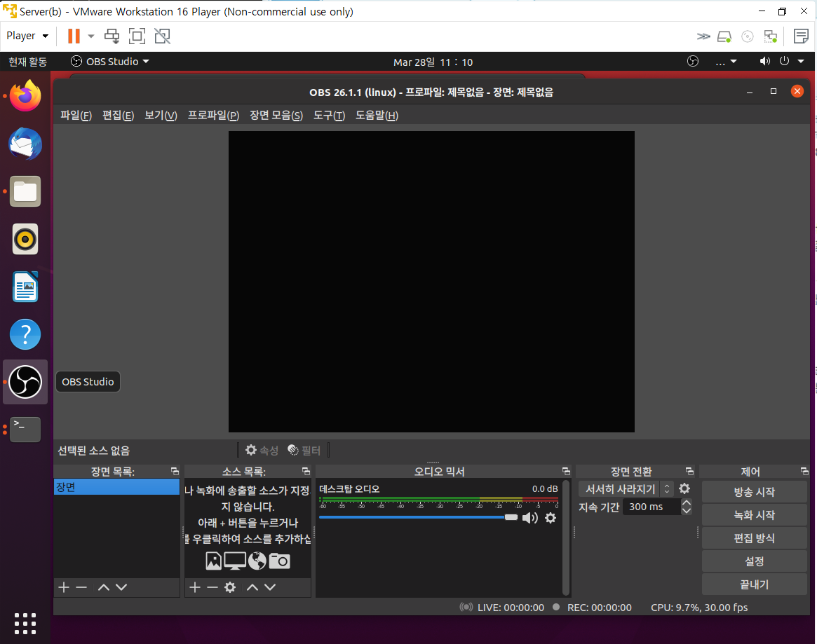The image size is (817, 644).
Task: Expand the pause button dropdown arrow
Action: pos(91,36)
